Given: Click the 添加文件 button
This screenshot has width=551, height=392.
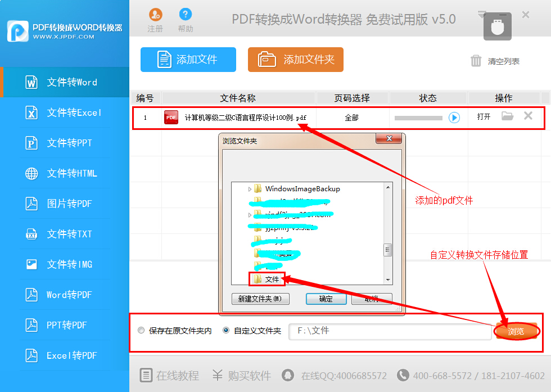Looking at the screenshot, I should point(188,60).
